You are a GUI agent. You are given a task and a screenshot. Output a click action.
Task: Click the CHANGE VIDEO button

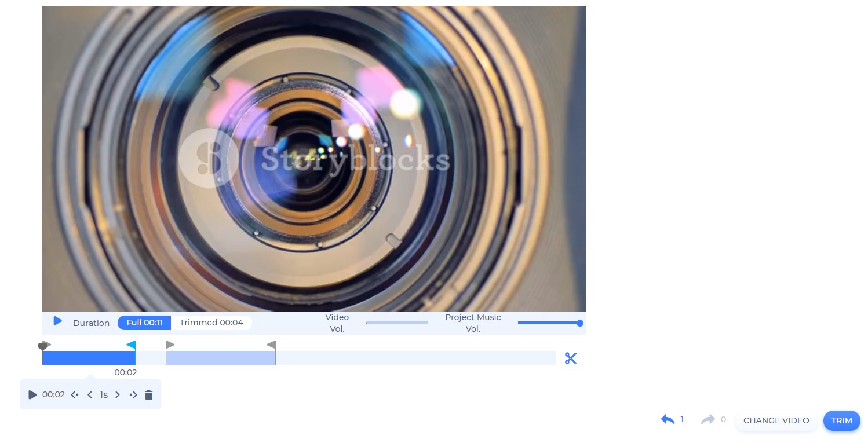pos(776,420)
